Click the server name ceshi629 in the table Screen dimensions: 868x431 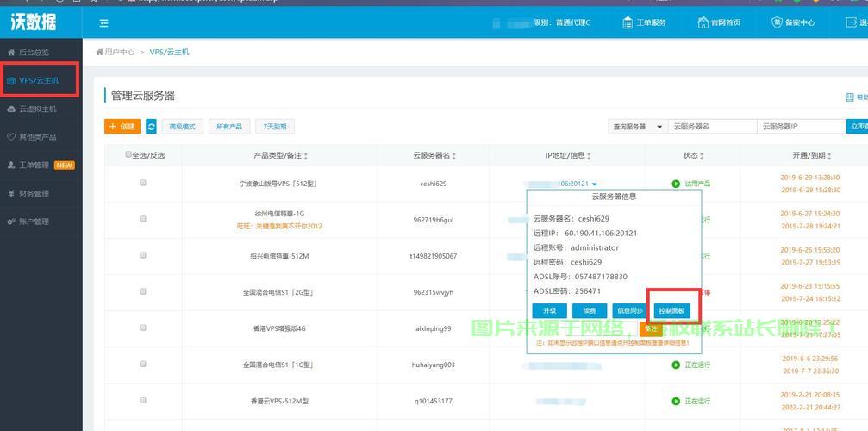click(x=434, y=184)
